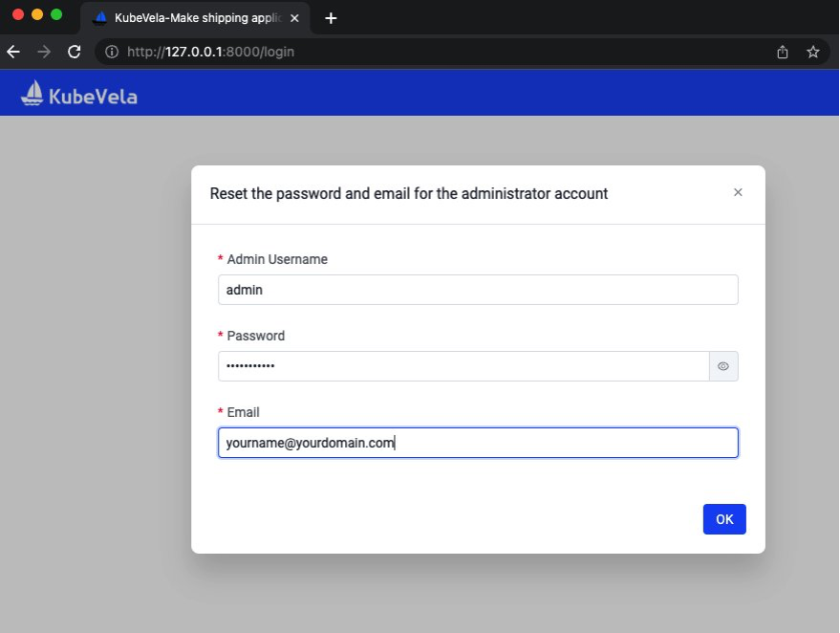This screenshot has width=840, height=633.
Task: Select the KubeVela browser tab
Action: click(x=191, y=17)
